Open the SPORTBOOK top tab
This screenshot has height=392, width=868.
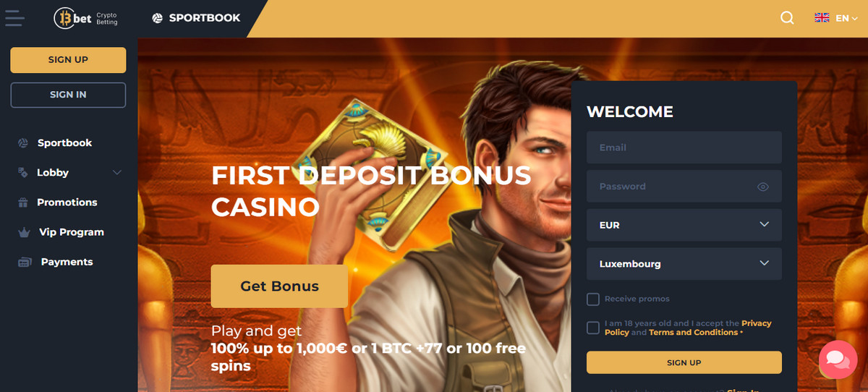(196, 18)
